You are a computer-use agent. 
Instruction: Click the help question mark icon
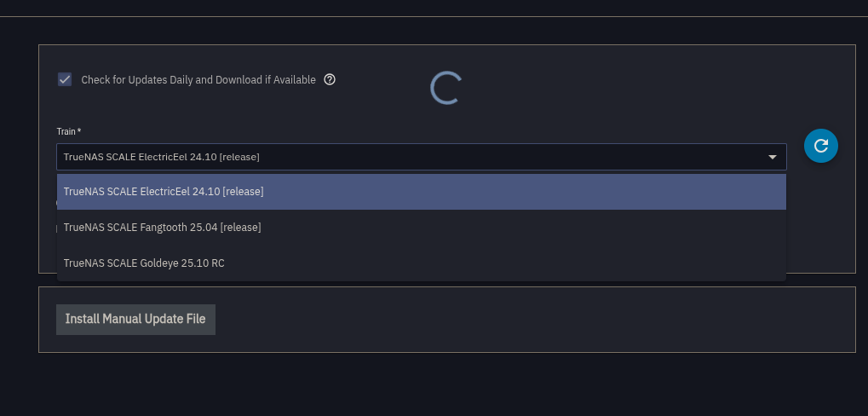[330, 79]
